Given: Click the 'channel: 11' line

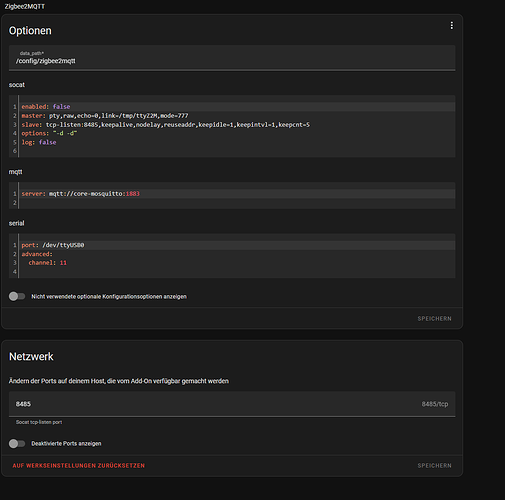Looking at the screenshot, I should click(48, 263).
